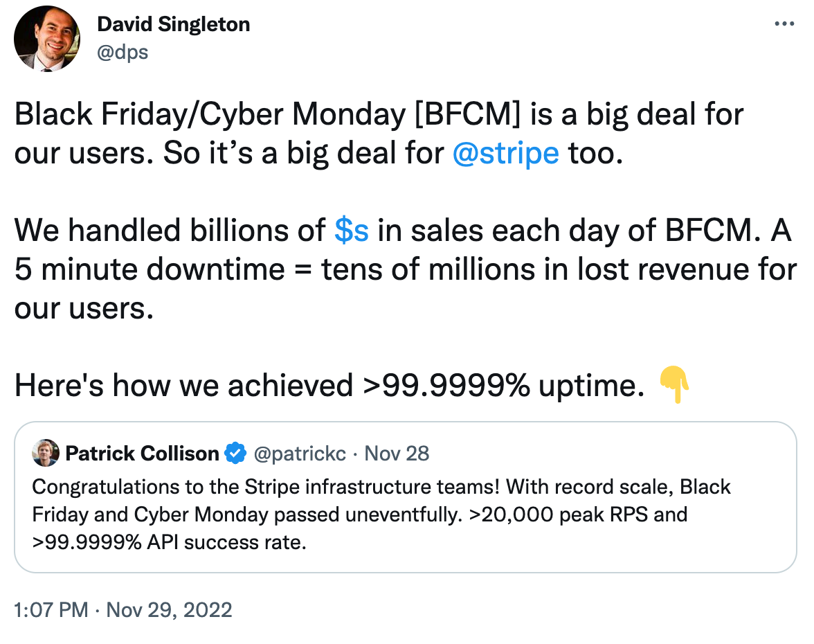Open David Singleton's profile name link

coord(173,24)
